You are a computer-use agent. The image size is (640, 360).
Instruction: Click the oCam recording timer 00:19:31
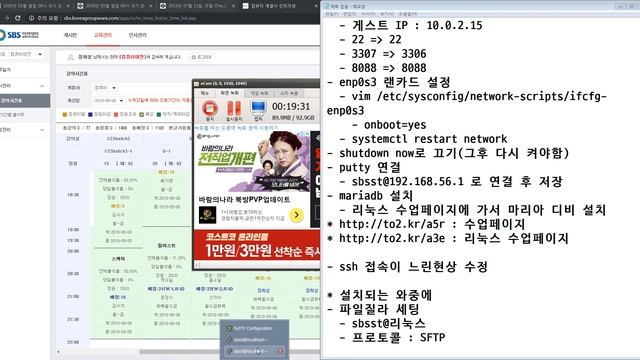pos(291,107)
